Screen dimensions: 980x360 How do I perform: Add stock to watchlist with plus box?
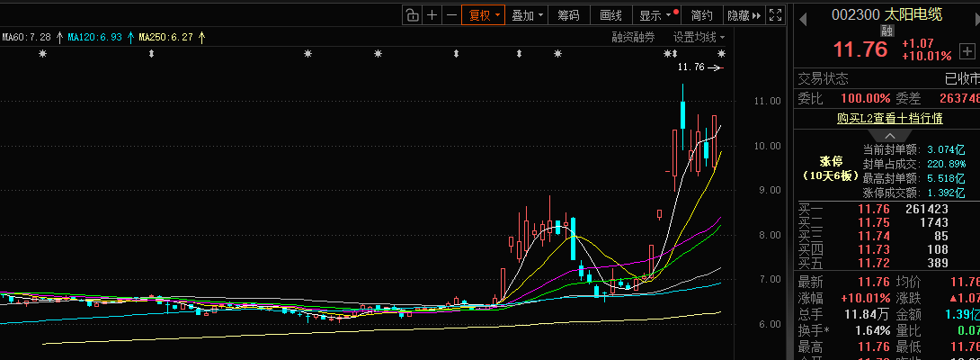[x=967, y=50]
